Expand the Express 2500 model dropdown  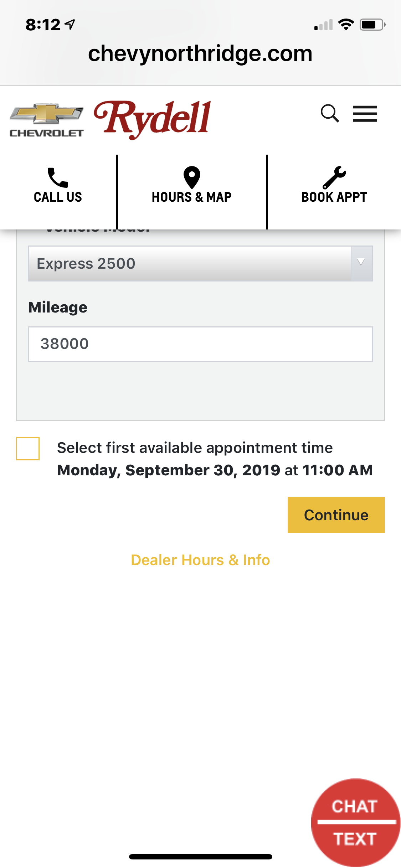coord(189,264)
